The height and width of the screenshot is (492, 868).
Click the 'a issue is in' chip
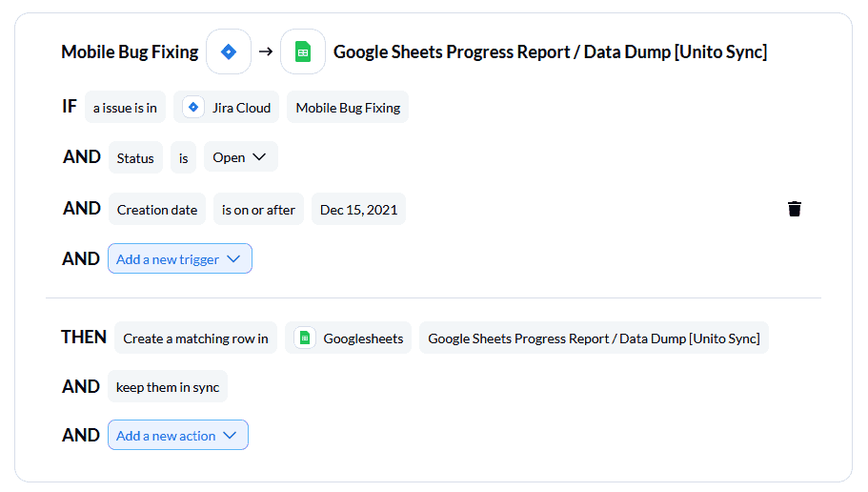point(125,108)
